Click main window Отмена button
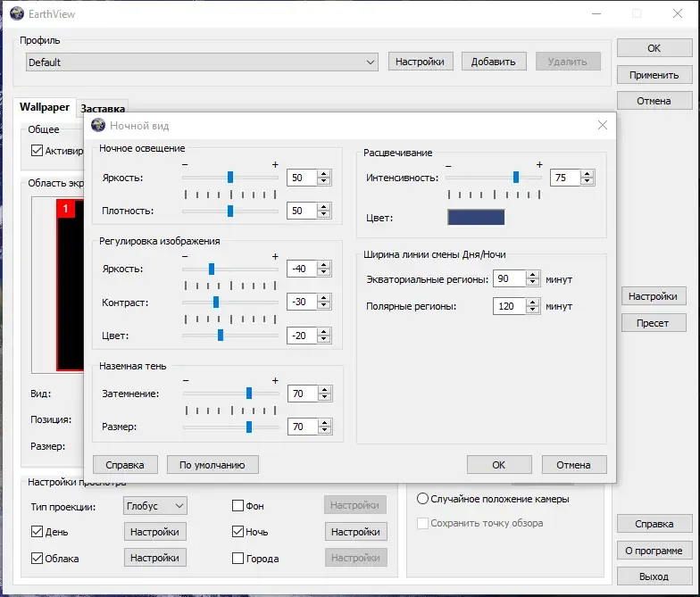 tap(654, 101)
